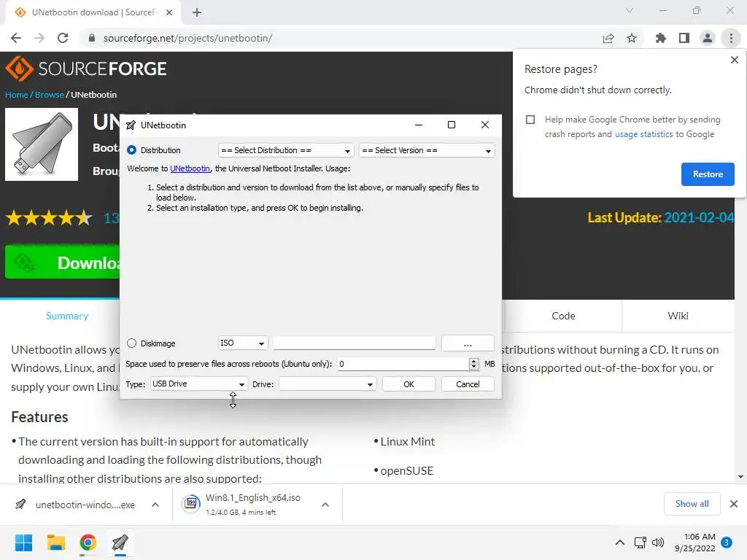Open Chrome three-dot menu
747x560 pixels.
point(731,38)
